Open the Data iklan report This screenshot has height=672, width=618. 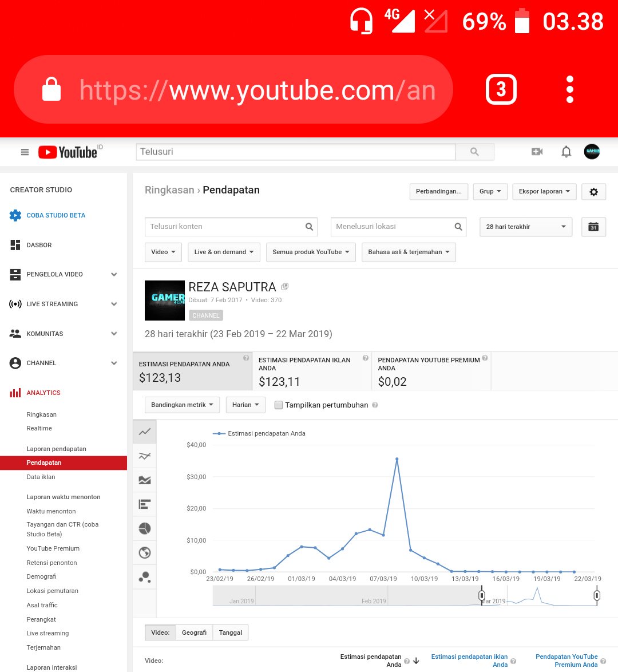(41, 477)
